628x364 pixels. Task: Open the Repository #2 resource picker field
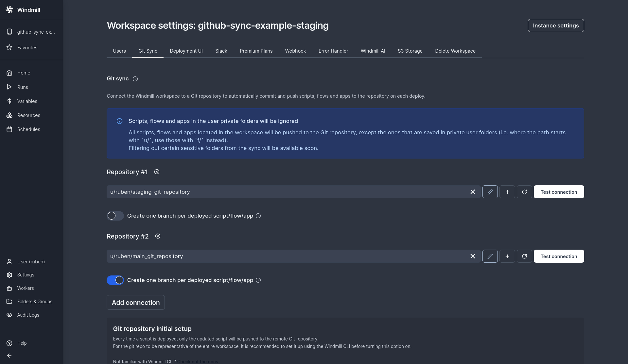pyautogui.click(x=293, y=256)
